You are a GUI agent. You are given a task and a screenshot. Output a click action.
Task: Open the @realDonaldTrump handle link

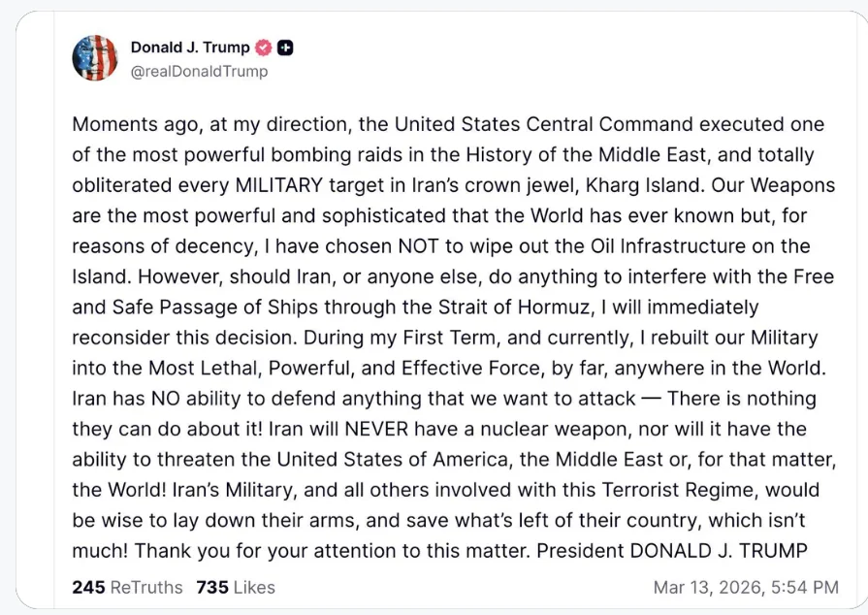click(x=199, y=71)
